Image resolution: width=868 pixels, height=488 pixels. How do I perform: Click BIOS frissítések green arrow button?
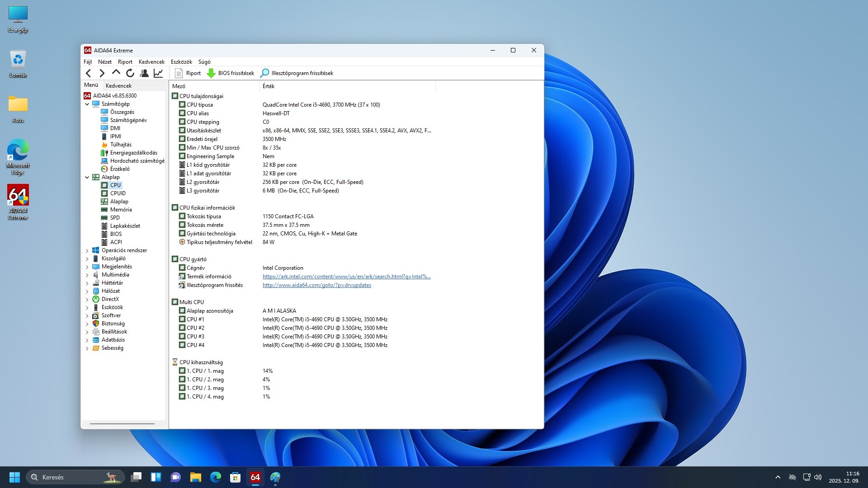[x=231, y=73]
